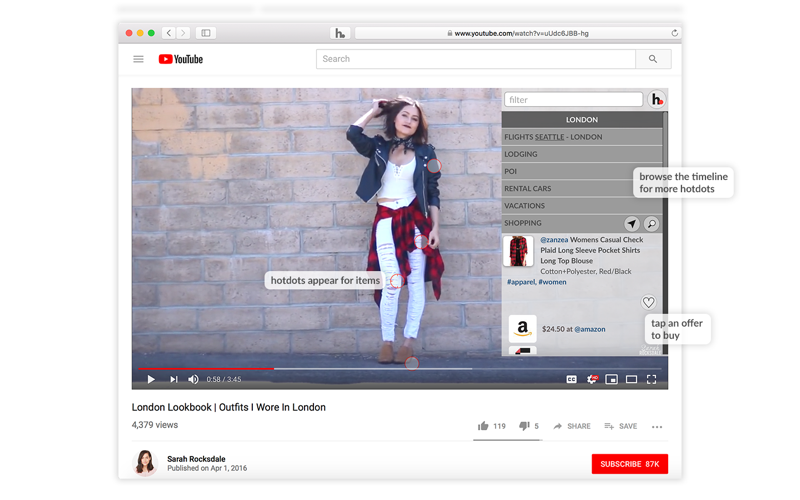The height and width of the screenshot is (500, 800).
Task: Click inside the YouTube Search field
Action: pos(476,59)
